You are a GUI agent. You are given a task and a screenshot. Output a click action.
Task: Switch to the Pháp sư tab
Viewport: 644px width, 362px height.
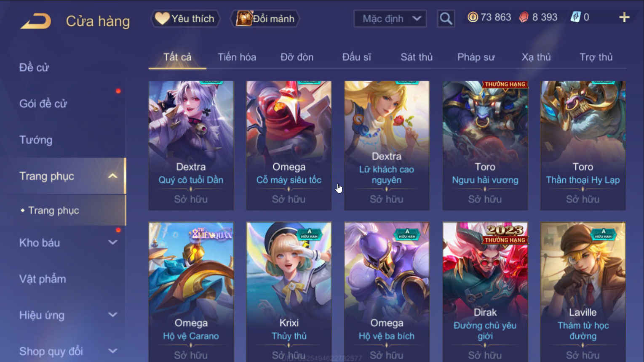(x=476, y=57)
